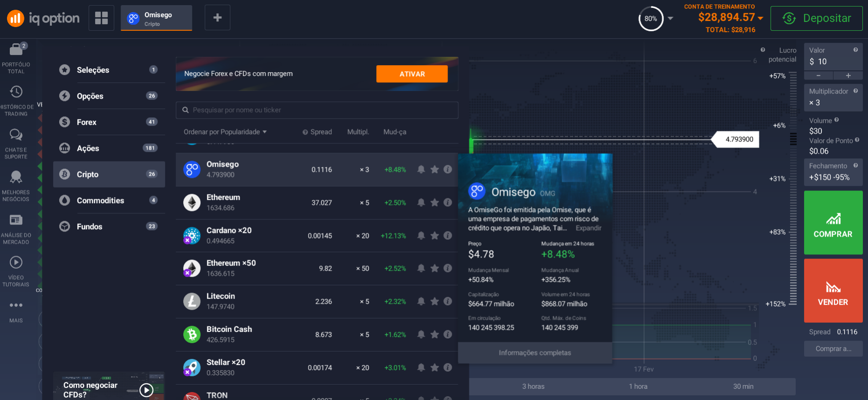Click the red VENDER button

(833, 291)
